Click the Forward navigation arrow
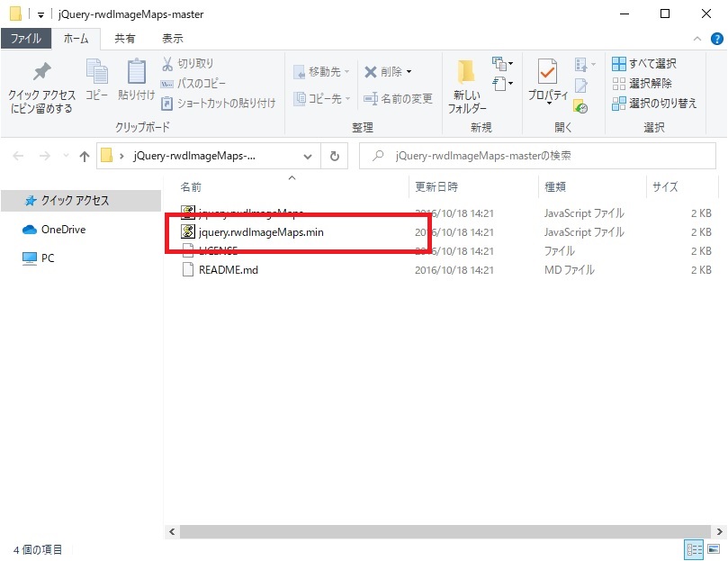728x561 pixels. [x=45, y=156]
